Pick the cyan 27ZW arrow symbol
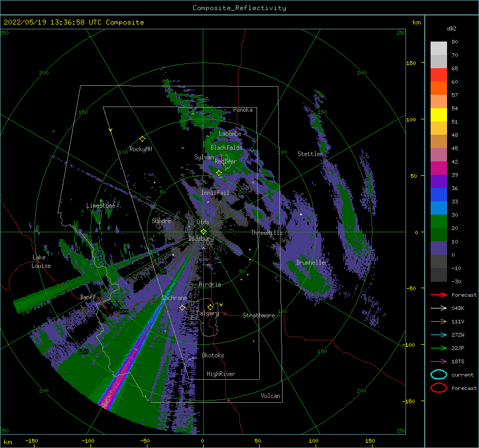This screenshot has width=479, height=448. click(439, 335)
